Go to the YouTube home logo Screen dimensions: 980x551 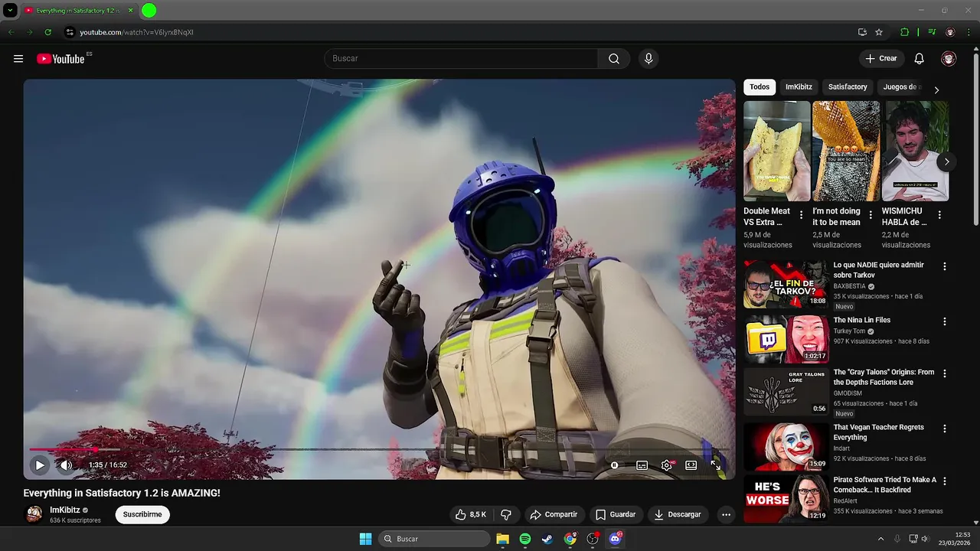pyautogui.click(x=60, y=59)
